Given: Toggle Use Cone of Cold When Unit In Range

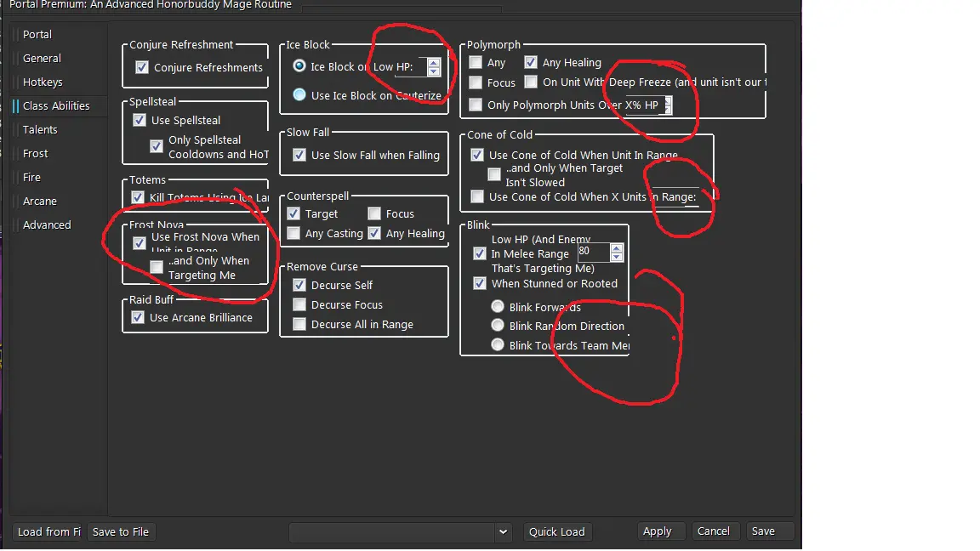Looking at the screenshot, I should point(477,155).
